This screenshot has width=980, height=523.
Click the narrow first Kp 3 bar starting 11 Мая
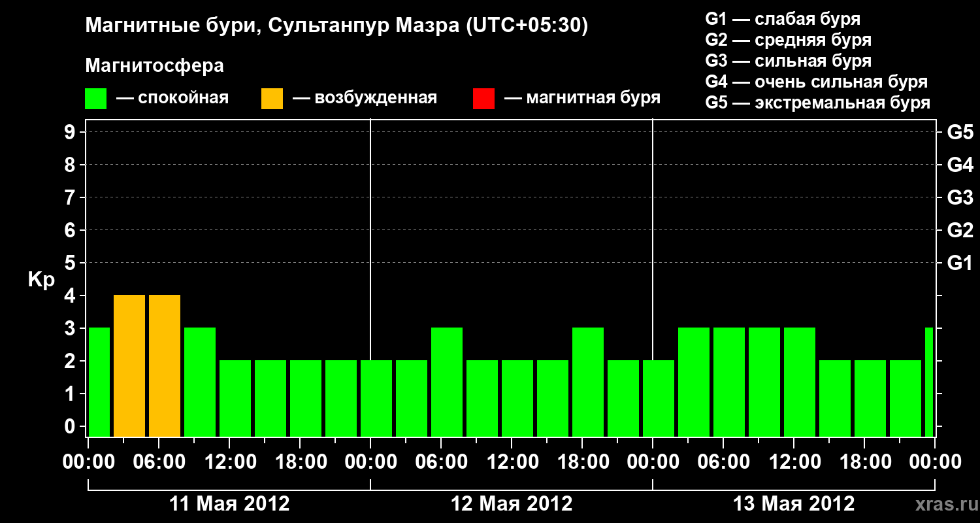pos(99,382)
